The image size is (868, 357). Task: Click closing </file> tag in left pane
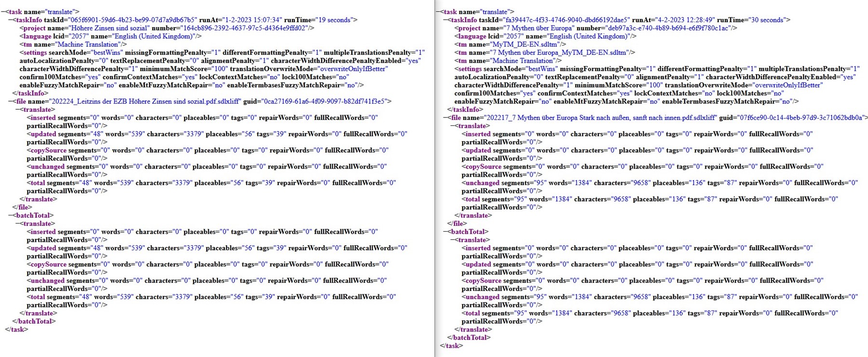[22, 207]
